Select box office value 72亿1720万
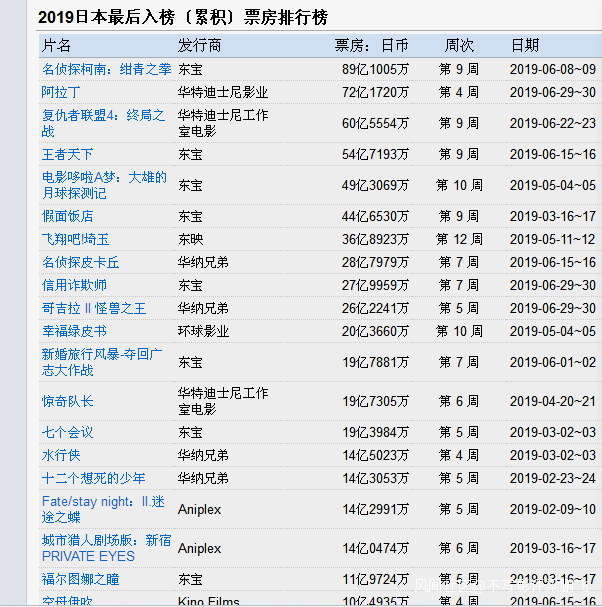This screenshot has height=607, width=602. [x=375, y=93]
